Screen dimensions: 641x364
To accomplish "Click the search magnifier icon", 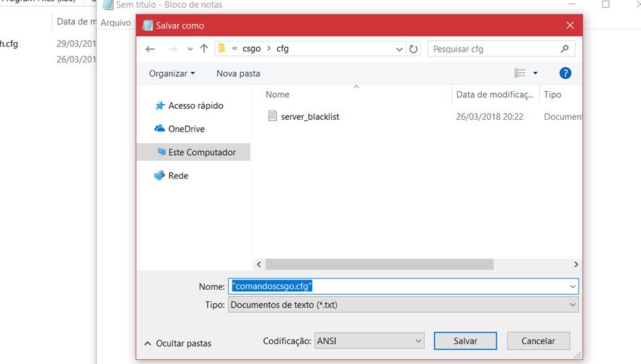I will (564, 49).
